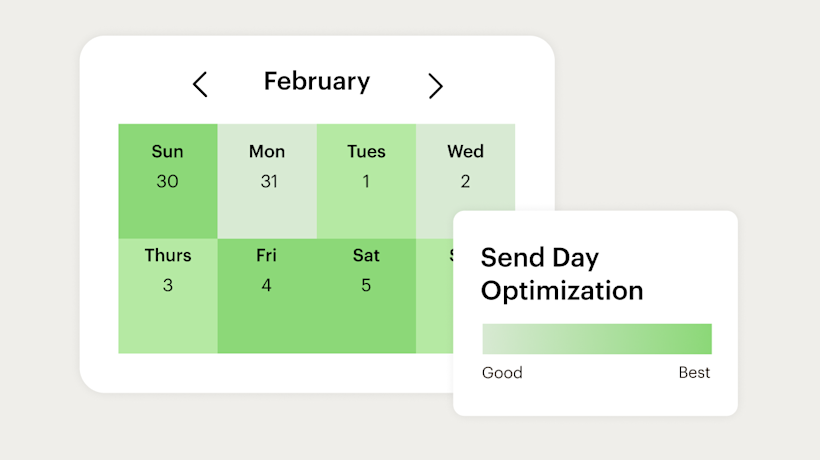Click the February month heading

(x=316, y=82)
